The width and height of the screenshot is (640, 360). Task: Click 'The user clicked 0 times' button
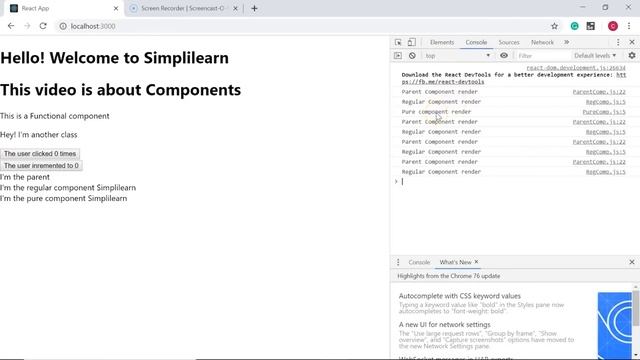40,153
